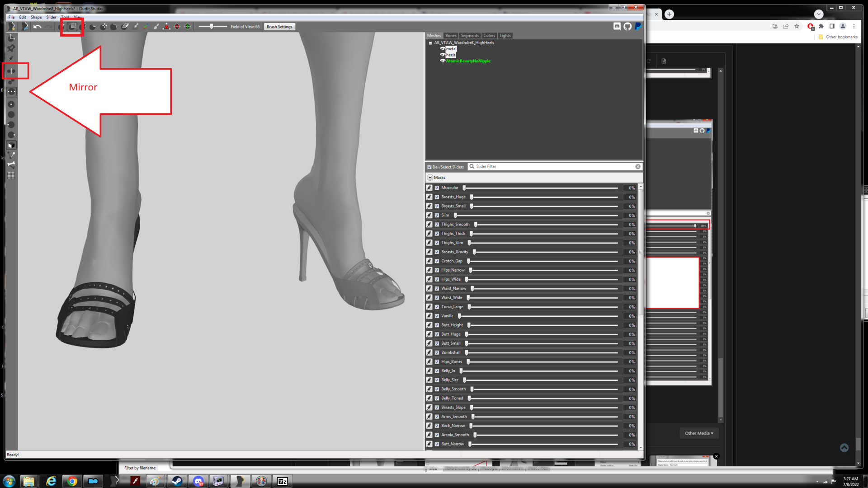This screenshot has height=488, width=868.
Task: Select the Collapse Vertex tool with red triangle
Action: [166, 27]
